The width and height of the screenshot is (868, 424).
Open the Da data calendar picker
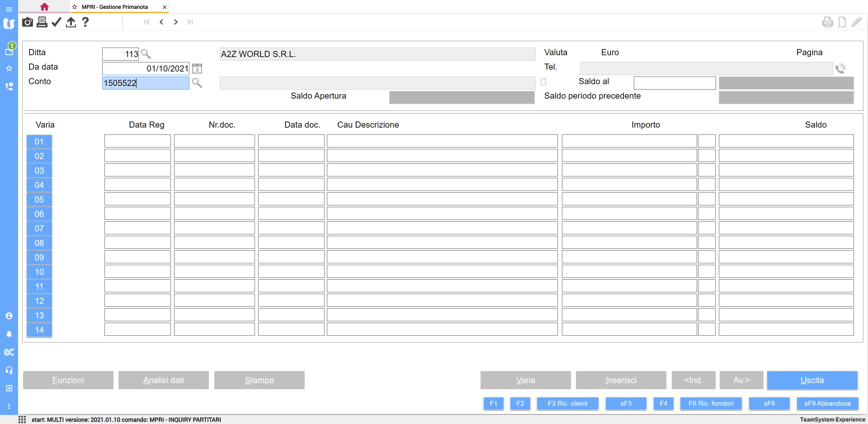[x=197, y=69]
